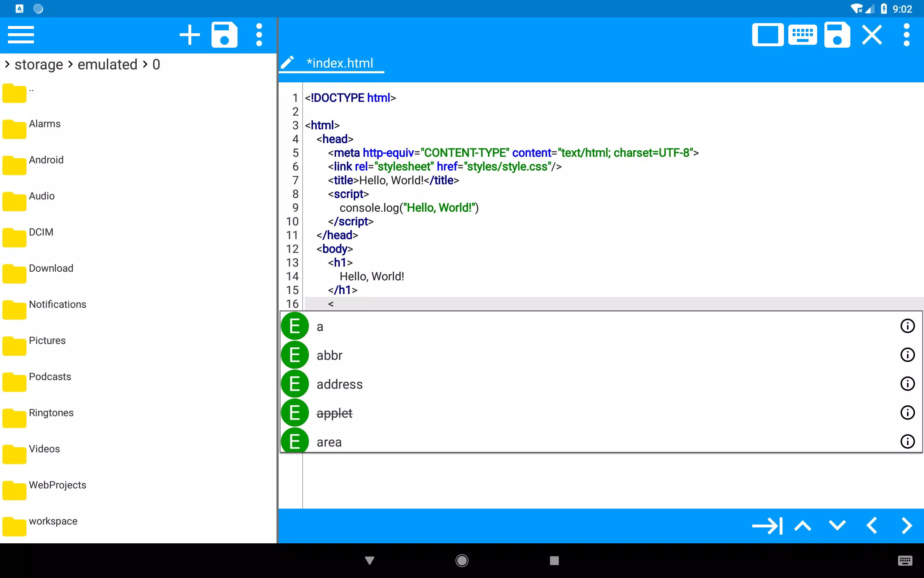Open the Notifications folder
Image resolution: width=924 pixels, height=578 pixels.
click(138, 309)
